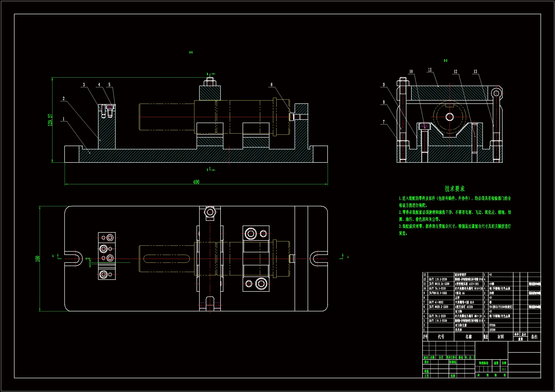The image size is (555, 392).
Task: Click part balloon number 6
Action: tap(272, 84)
